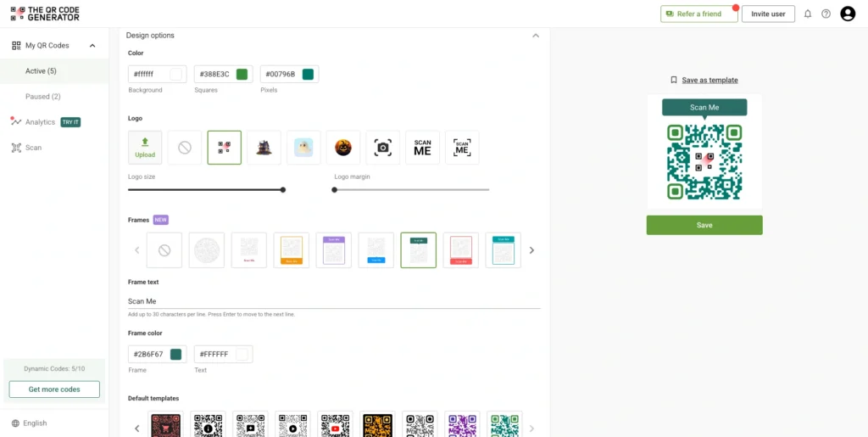The image size is (868, 437).
Task: Open the user account avatar
Action: tap(848, 14)
